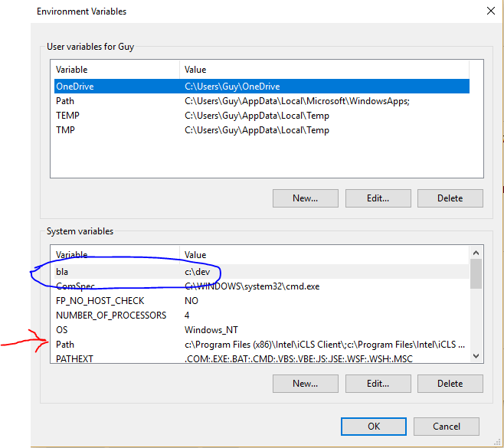Click Delete under User variables for Guy

pyautogui.click(x=450, y=198)
